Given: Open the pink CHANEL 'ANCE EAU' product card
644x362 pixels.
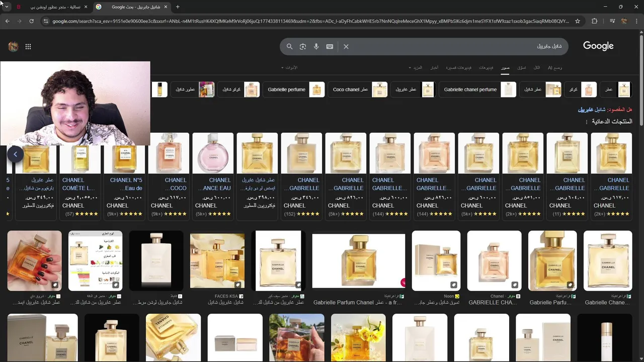Looking at the screenshot, I should pyautogui.click(x=213, y=176).
